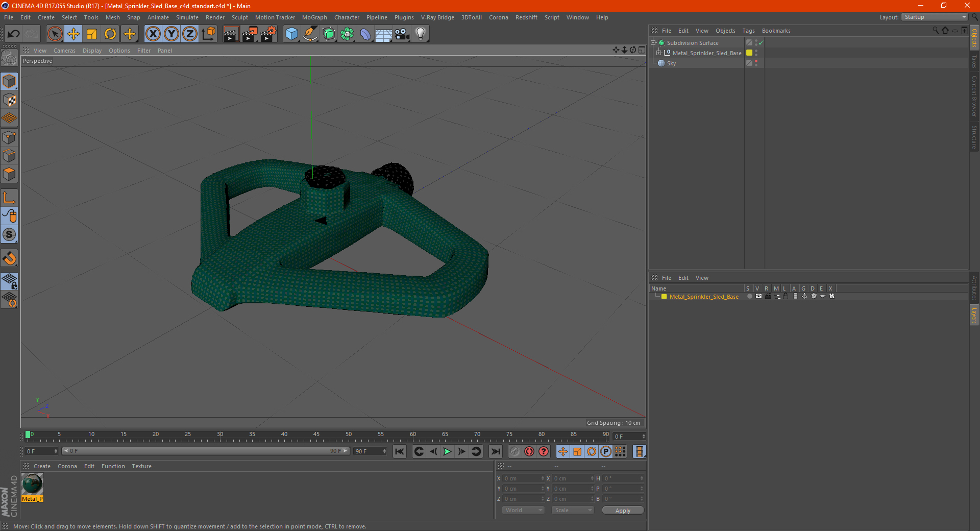Click frame 45 on the timeline

click(x=316, y=436)
